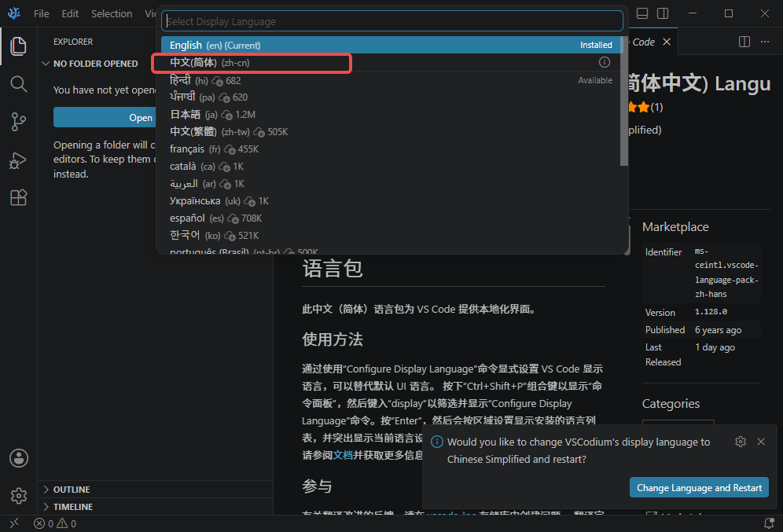Dismiss the display language notification
This screenshot has width=783, height=532.
(760, 442)
